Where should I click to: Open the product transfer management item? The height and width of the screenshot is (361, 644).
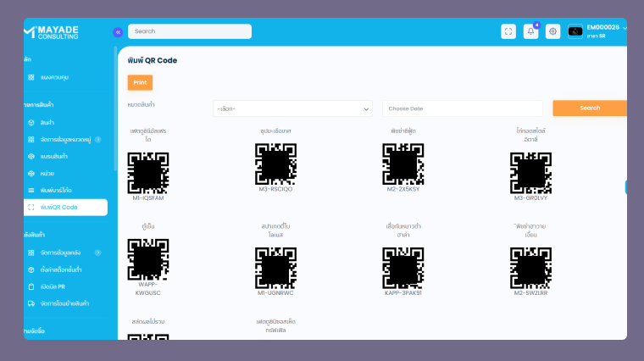[x=66, y=303]
